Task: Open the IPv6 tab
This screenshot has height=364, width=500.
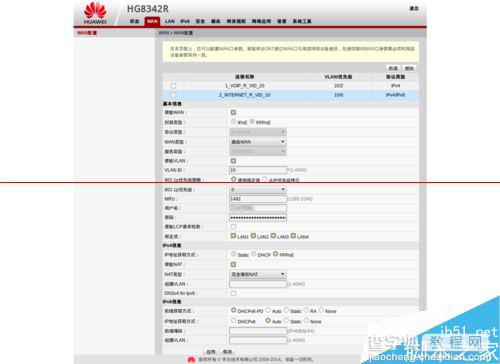Action: pyautogui.click(x=185, y=21)
